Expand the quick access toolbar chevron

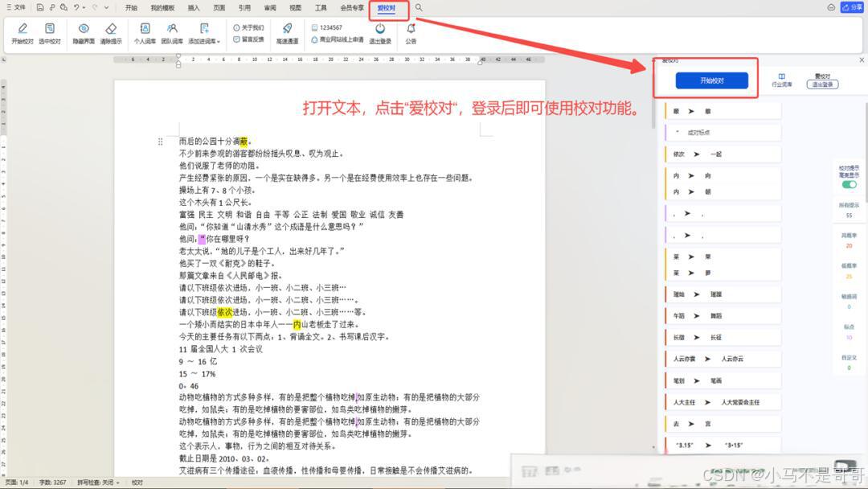coord(106,8)
